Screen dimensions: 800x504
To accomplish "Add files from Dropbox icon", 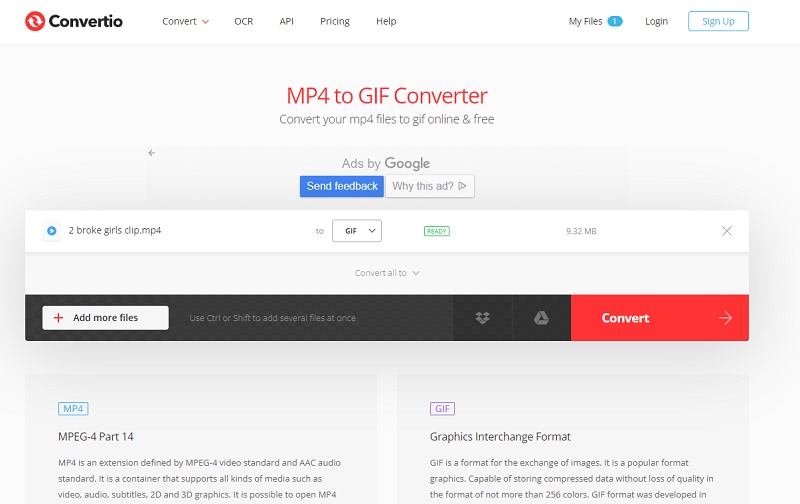I will (x=483, y=318).
